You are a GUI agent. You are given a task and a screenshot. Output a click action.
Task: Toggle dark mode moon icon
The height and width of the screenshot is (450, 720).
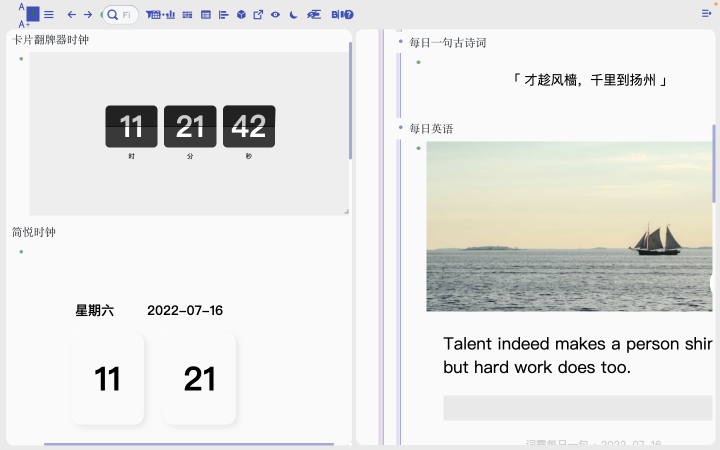click(293, 15)
